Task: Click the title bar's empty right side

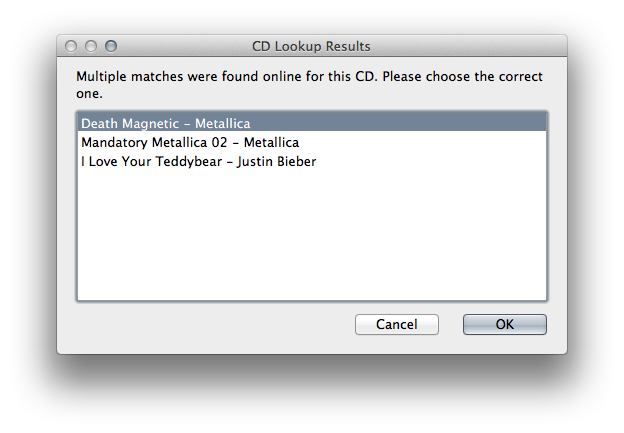Action: click(x=480, y=46)
